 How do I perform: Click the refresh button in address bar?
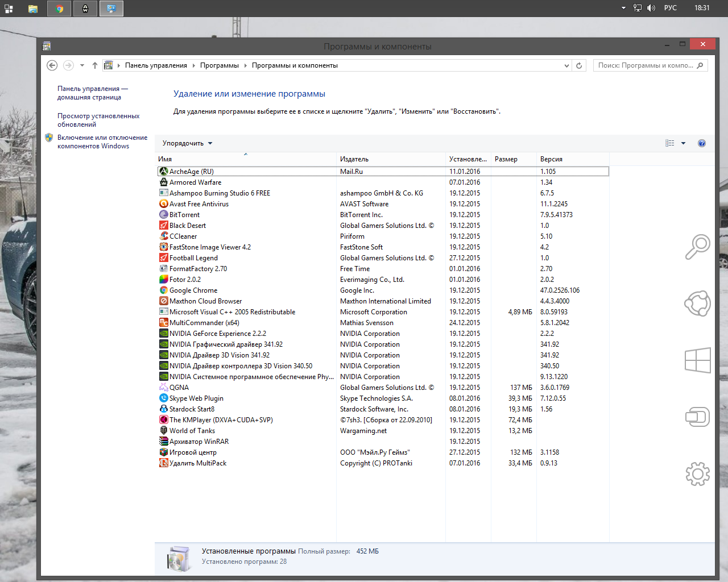tap(579, 65)
